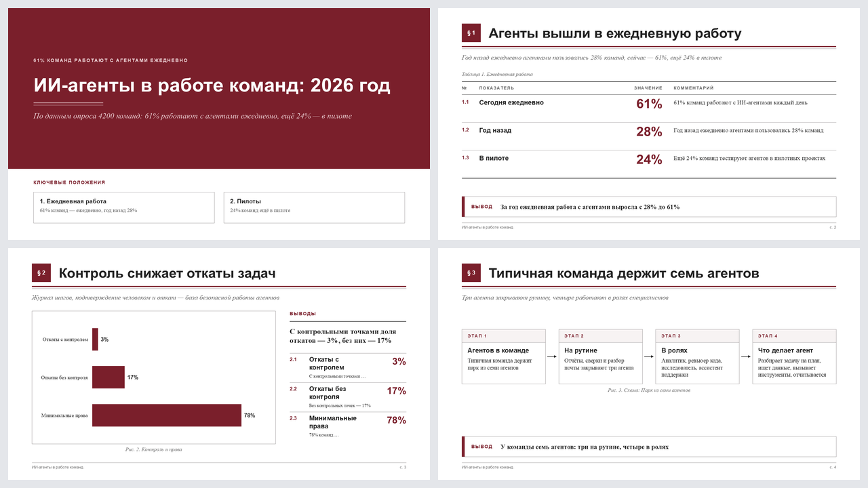
Task: Click the 61% value in the table
Action: coord(649,104)
